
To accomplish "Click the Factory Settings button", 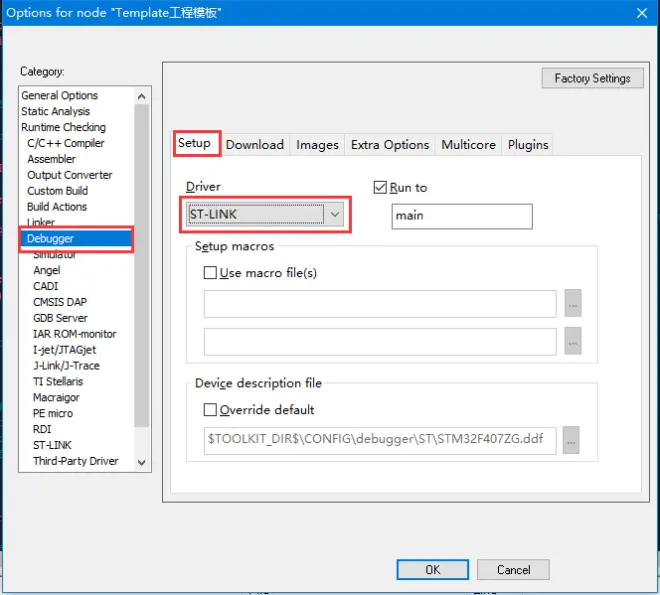I will tap(592, 78).
